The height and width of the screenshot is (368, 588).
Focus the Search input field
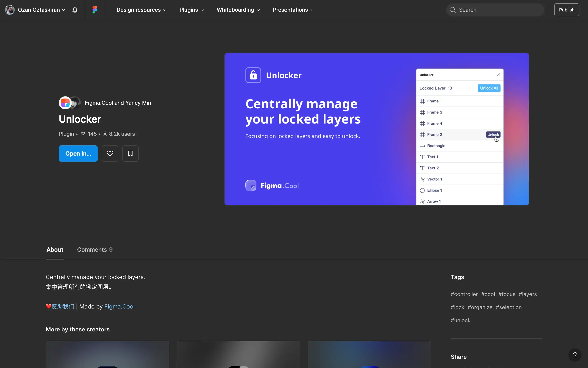(495, 10)
